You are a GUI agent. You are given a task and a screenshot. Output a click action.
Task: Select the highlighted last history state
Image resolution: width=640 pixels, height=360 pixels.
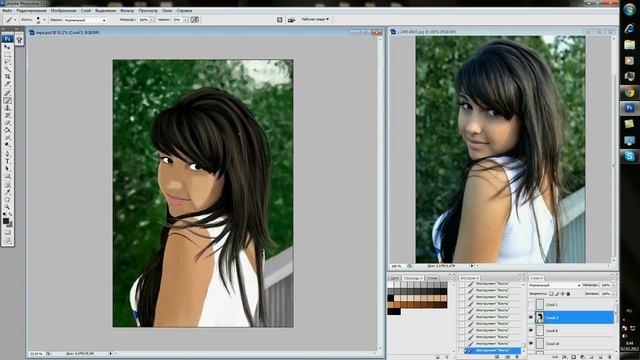point(493,351)
